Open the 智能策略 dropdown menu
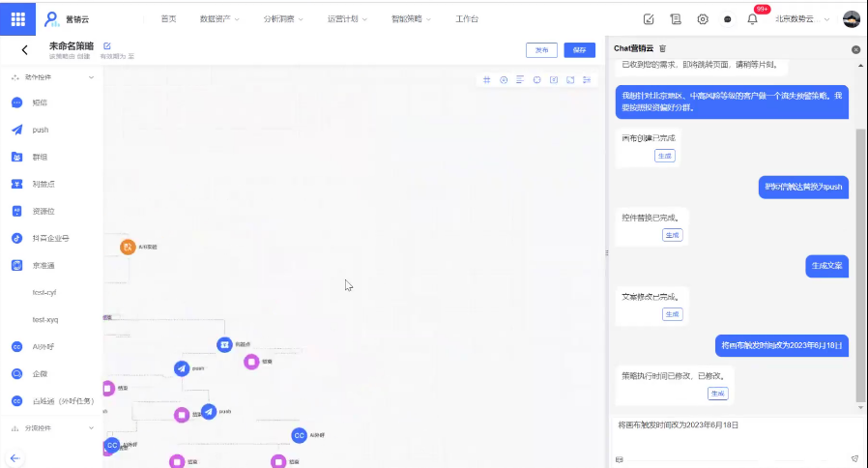868x468 pixels. 411,18
